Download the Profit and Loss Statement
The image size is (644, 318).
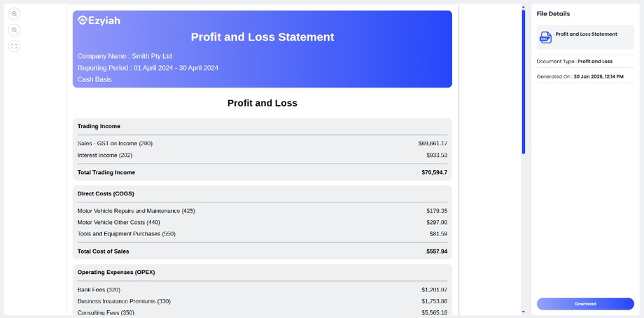pos(585,304)
